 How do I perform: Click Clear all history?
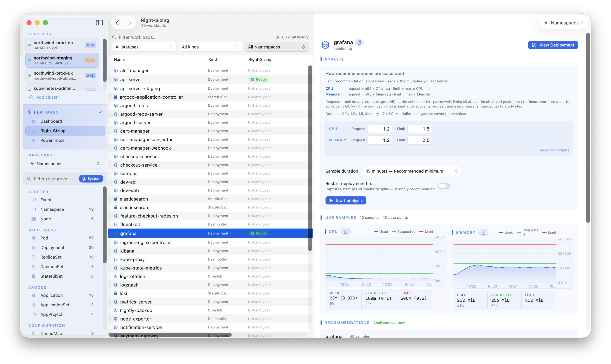[295, 37]
